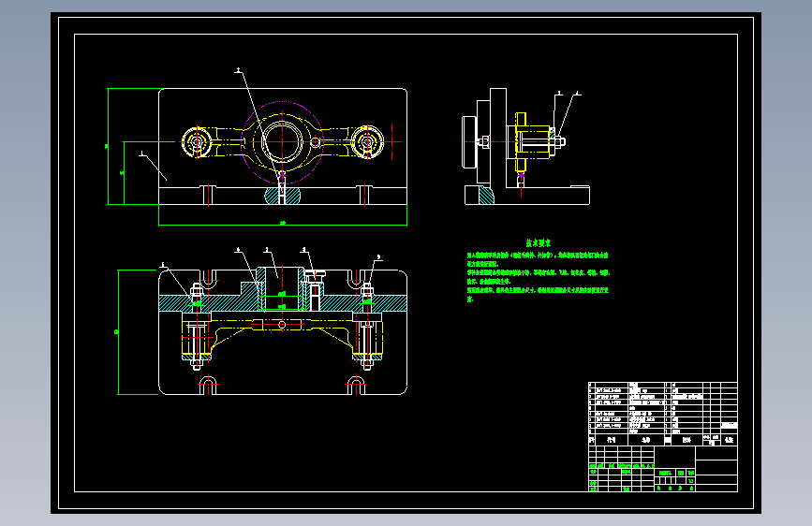Click the yellow workpiece in the side view
The image size is (812, 526).
click(532, 141)
